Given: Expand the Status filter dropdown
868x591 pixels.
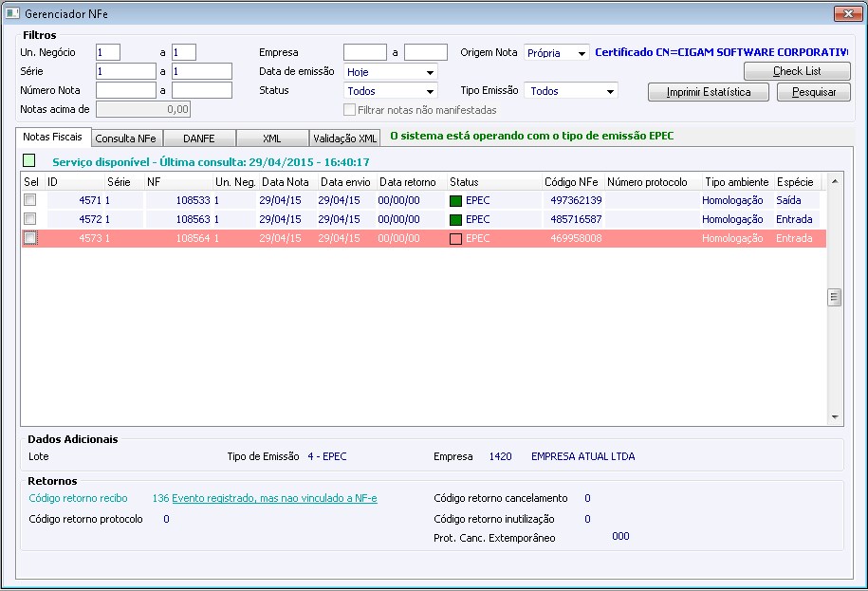Looking at the screenshot, I should (430, 91).
